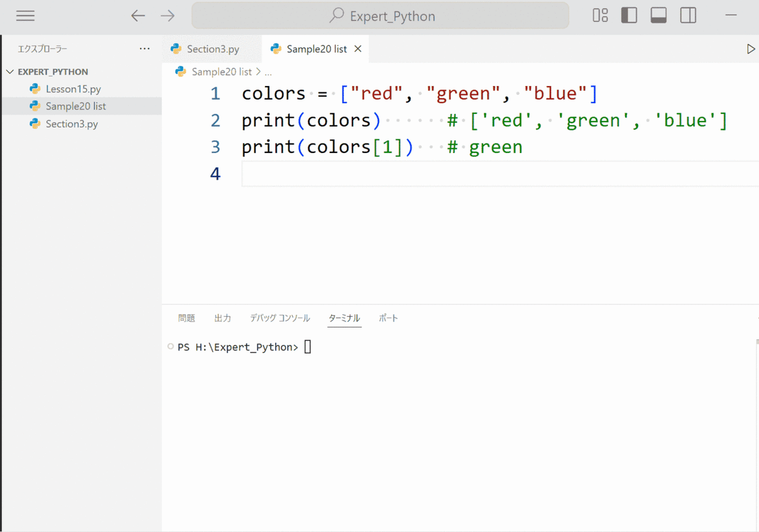This screenshot has height=532, width=759.
Task: Open the 問題 panel tab
Action: 187,318
